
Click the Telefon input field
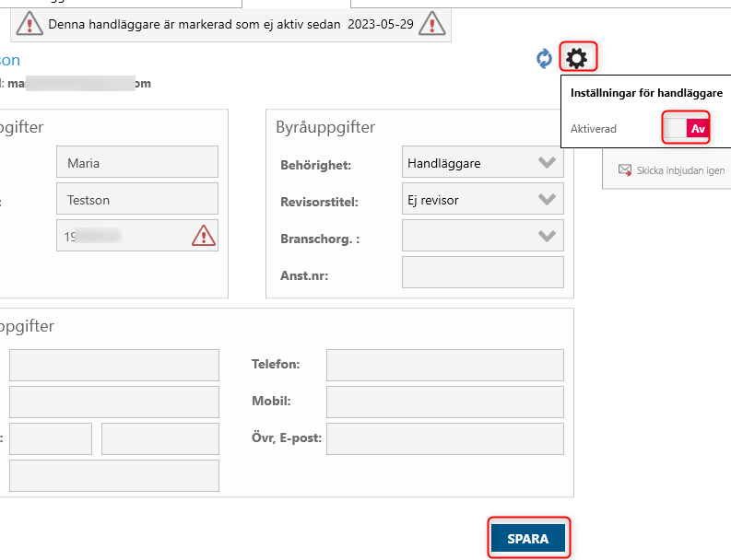pos(444,366)
